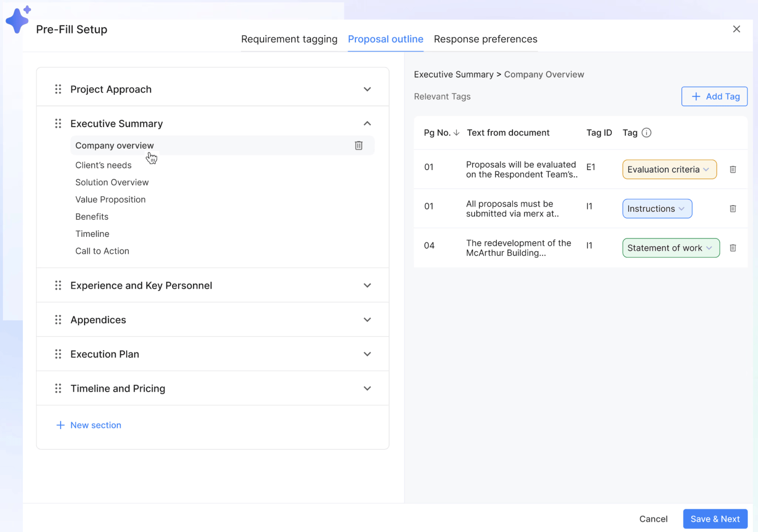This screenshot has height=532, width=758.
Task: Click the delete icon next to Company overview
Action: [x=358, y=145]
